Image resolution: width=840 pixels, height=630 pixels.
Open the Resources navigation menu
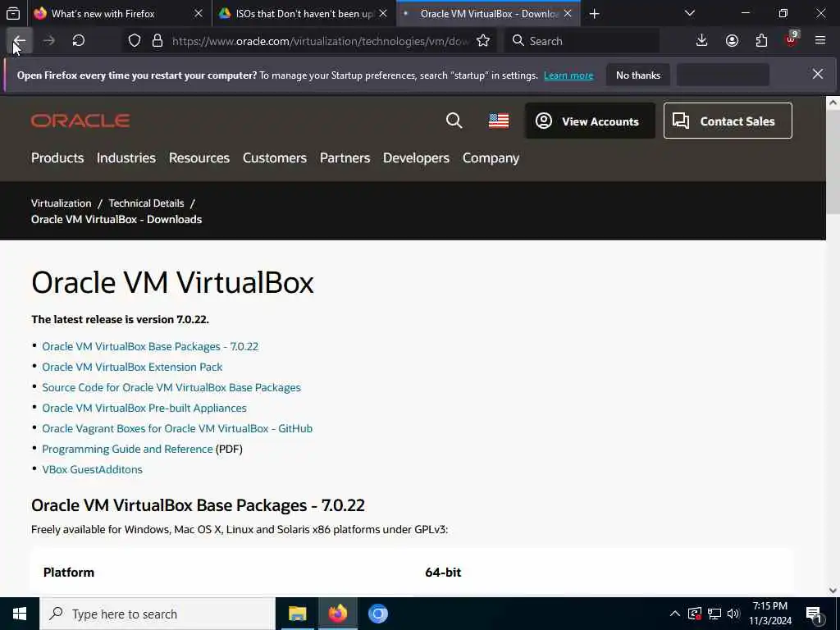199,158
